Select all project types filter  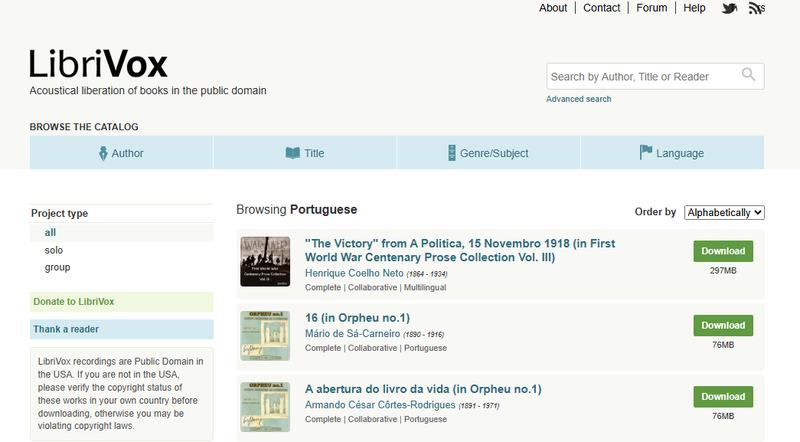[x=50, y=232]
